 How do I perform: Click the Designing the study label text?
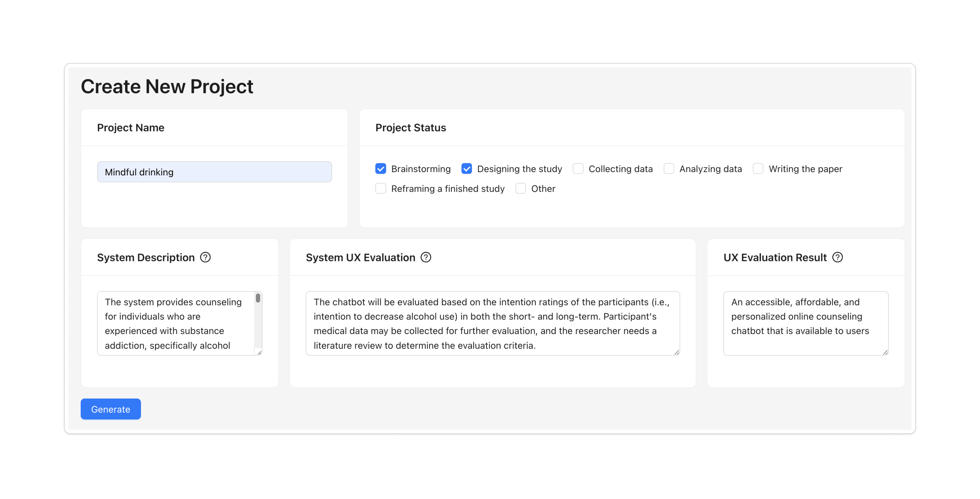pos(519,168)
